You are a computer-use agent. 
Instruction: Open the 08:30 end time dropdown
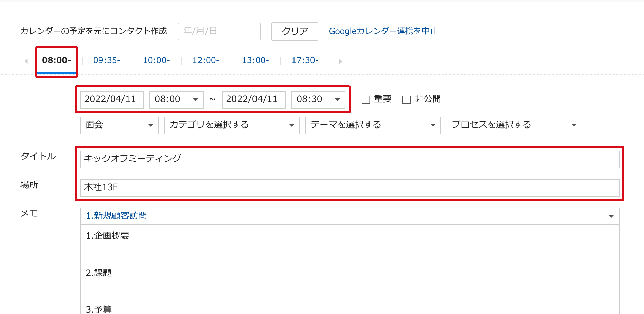(318, 99)
